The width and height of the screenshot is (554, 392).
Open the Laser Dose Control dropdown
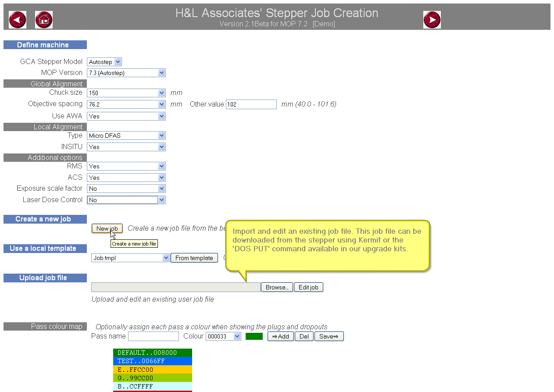coord(126,200)
